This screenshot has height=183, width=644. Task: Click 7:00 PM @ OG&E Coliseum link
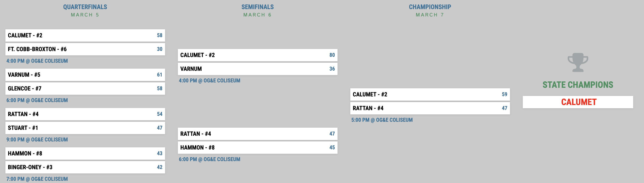tap(37, 179)
